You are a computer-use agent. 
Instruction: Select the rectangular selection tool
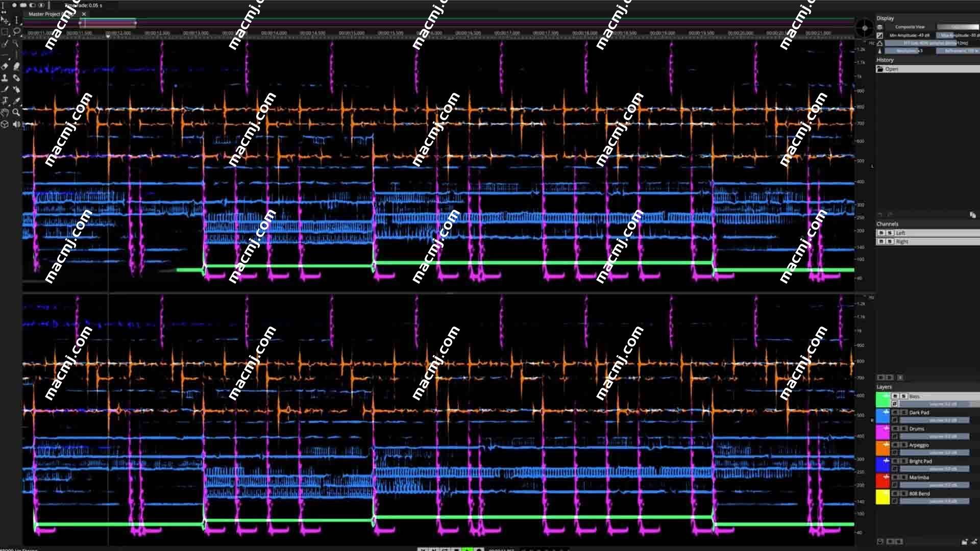[5, 32]
